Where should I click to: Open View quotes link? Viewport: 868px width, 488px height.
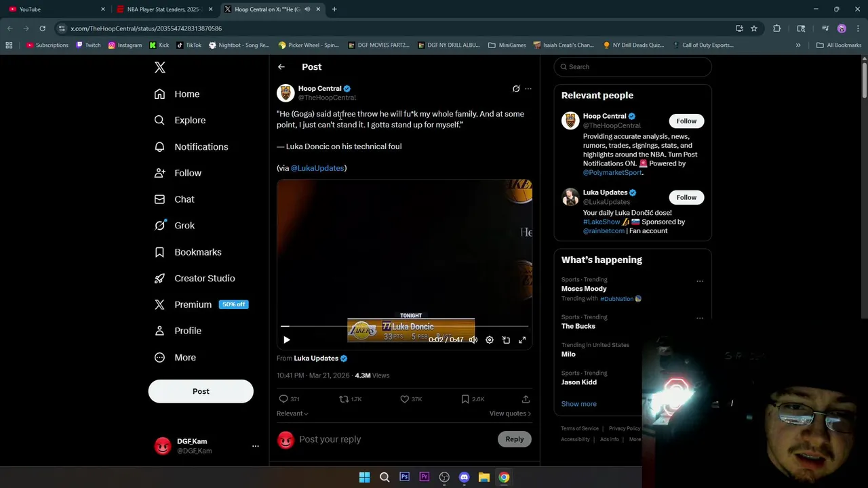(x=510, y=413)
